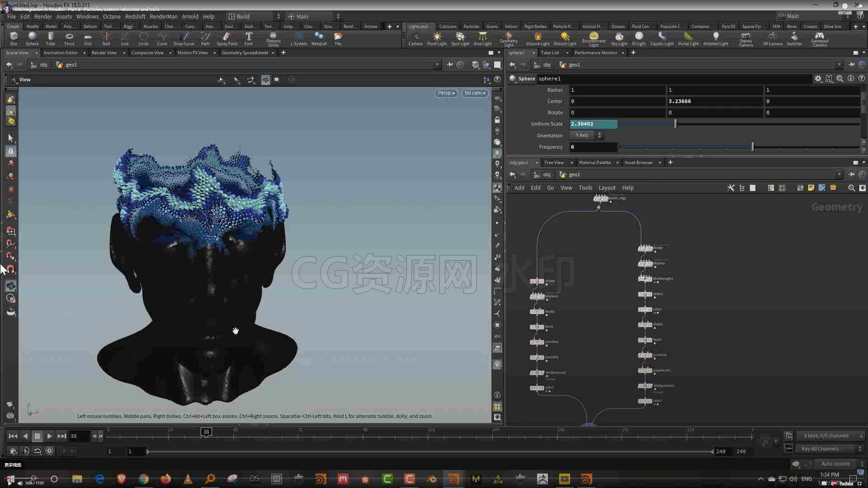The image size is (868, 488).
Task: Toggle loop mode on the playbar
Action: [38, 451]
